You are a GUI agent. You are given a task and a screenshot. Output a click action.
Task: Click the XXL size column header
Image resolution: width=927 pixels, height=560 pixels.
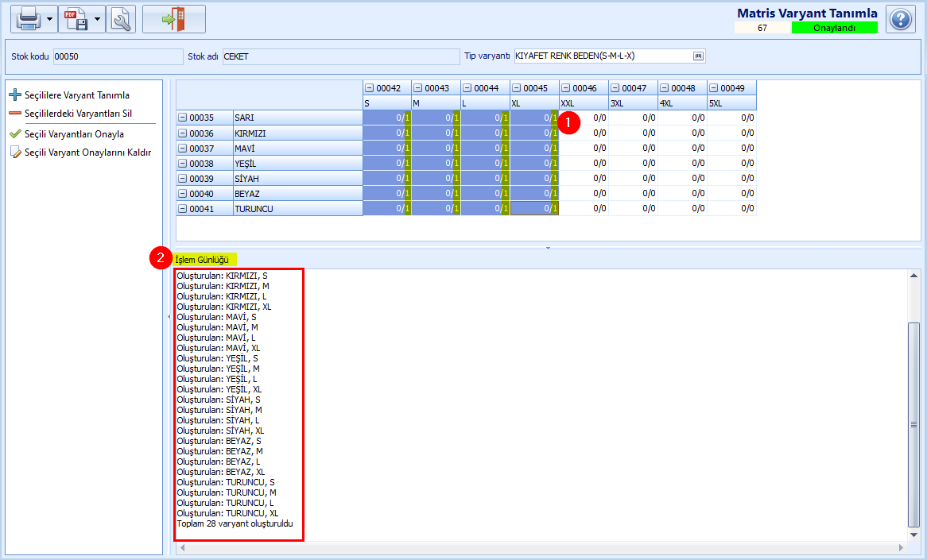coord(584,102)
